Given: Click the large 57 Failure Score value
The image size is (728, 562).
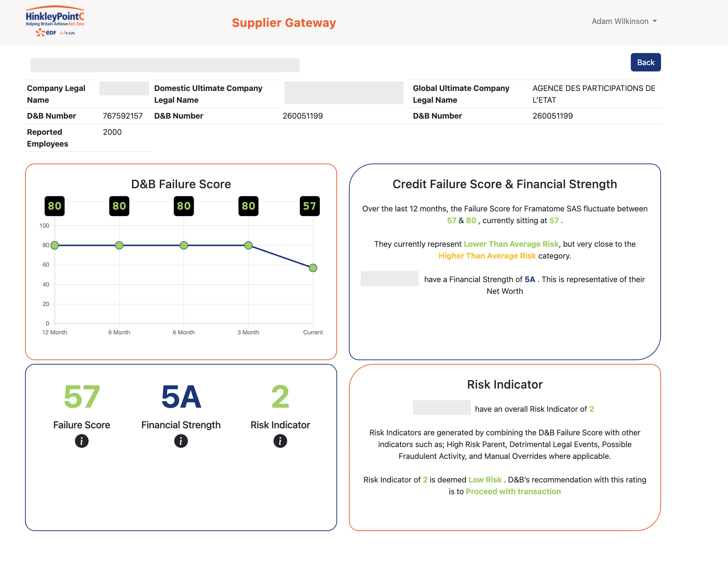Looking at the screenshot, I should pos(82,397).
